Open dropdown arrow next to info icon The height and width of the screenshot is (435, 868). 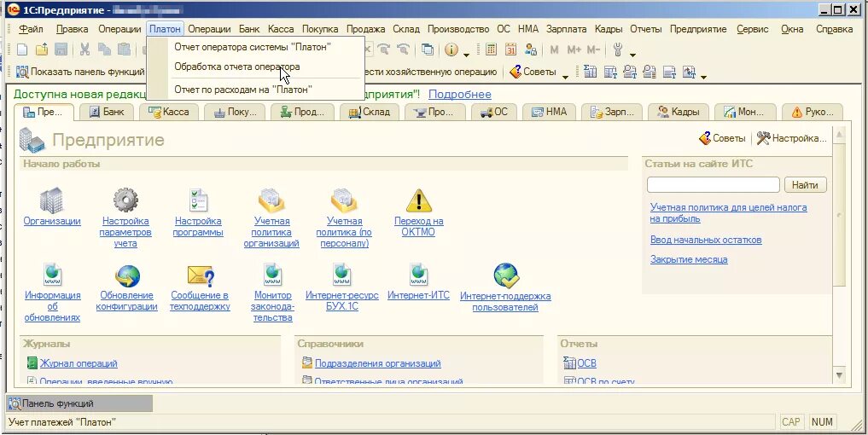466,55
